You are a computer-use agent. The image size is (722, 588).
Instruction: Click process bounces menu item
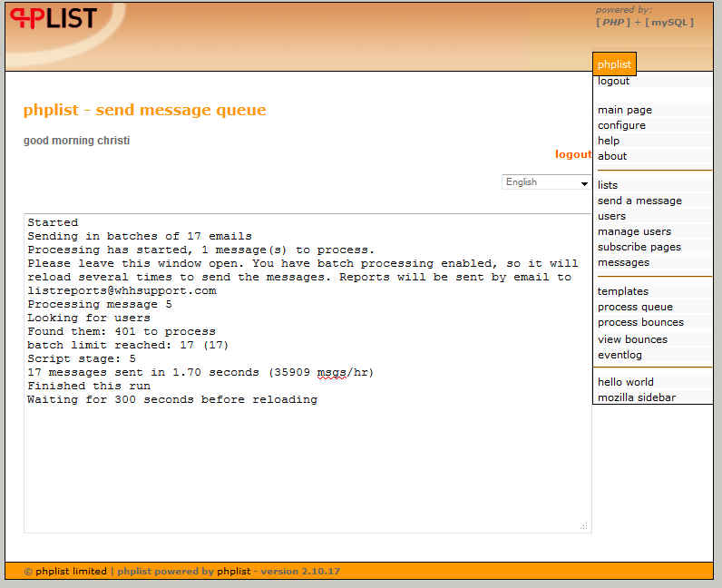click(x=640, y=322)
